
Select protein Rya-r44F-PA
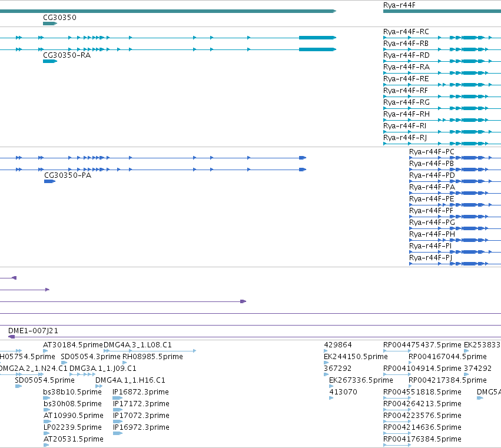432,187
